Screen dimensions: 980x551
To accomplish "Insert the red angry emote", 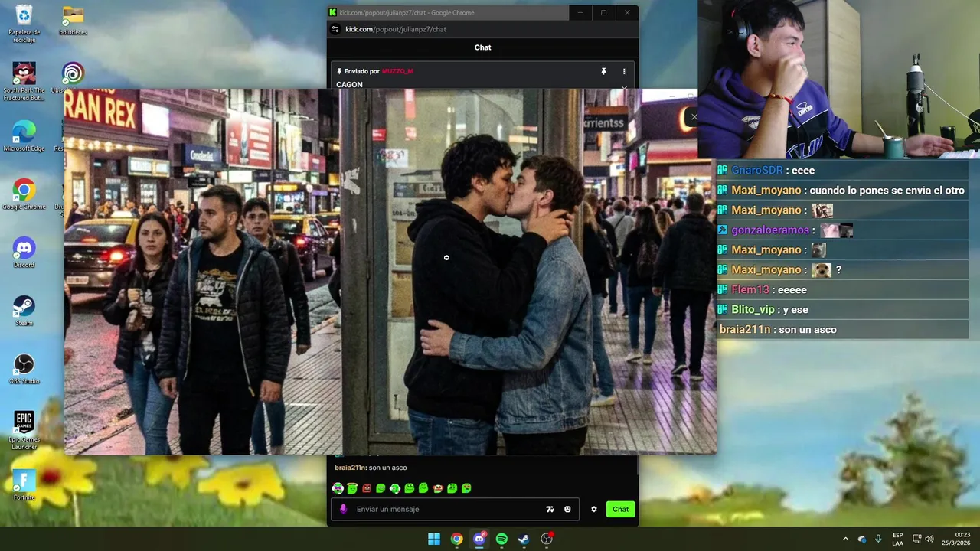I will click(367, 488).
